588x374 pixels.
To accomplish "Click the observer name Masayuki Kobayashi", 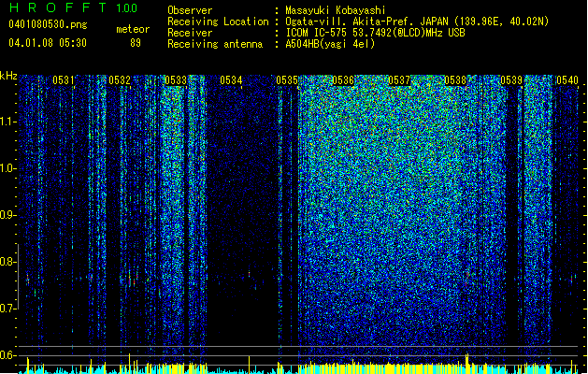I will click(336, 10).
